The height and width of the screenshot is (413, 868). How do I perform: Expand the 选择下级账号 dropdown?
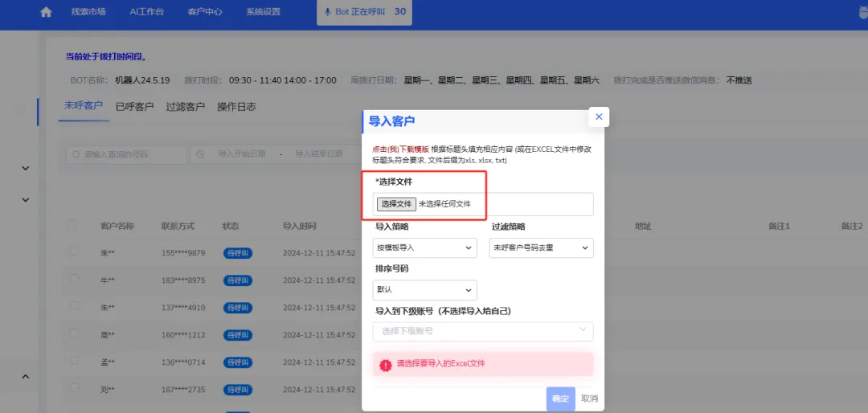pyautogui.click(x=483, y=332)
